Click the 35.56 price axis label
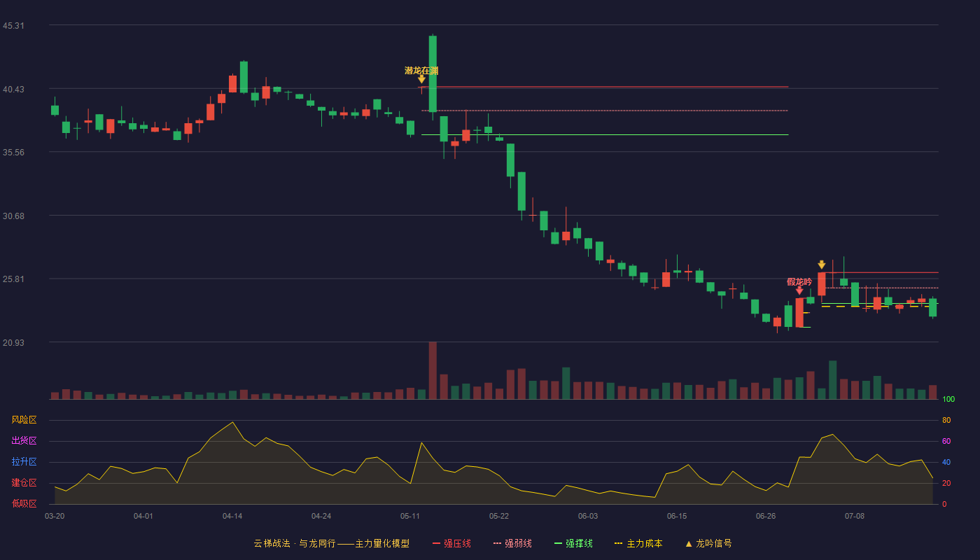This screenshot has height=560, width=980. (x=14, y=152)
